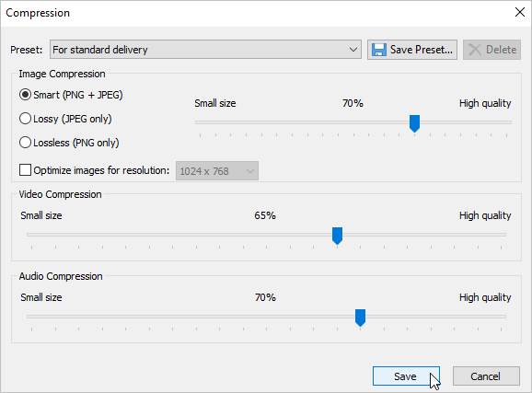Select Smart (PNG + JPEG) compression

coord(25,95)
